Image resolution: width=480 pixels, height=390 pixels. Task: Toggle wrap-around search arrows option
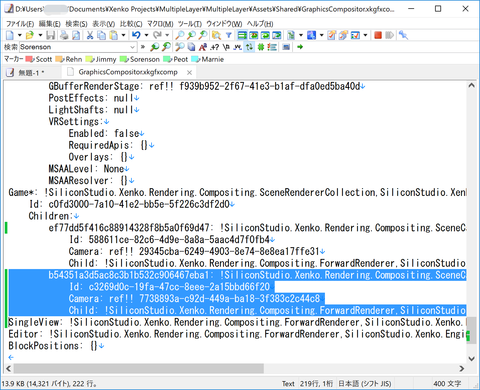tap(249, 47)
